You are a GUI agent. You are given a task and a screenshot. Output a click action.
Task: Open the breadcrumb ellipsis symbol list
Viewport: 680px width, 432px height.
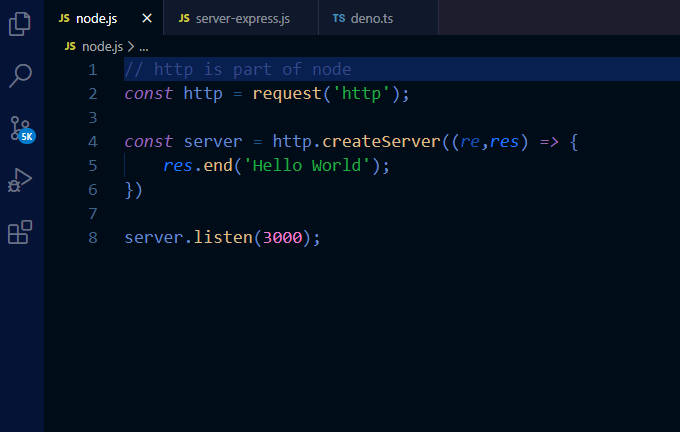click(144, 47)
